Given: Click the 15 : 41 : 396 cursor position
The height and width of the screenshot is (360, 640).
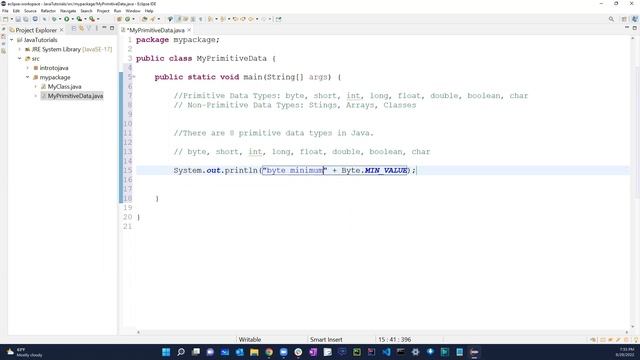Looking at the screenshot, I should coord(394,340).
